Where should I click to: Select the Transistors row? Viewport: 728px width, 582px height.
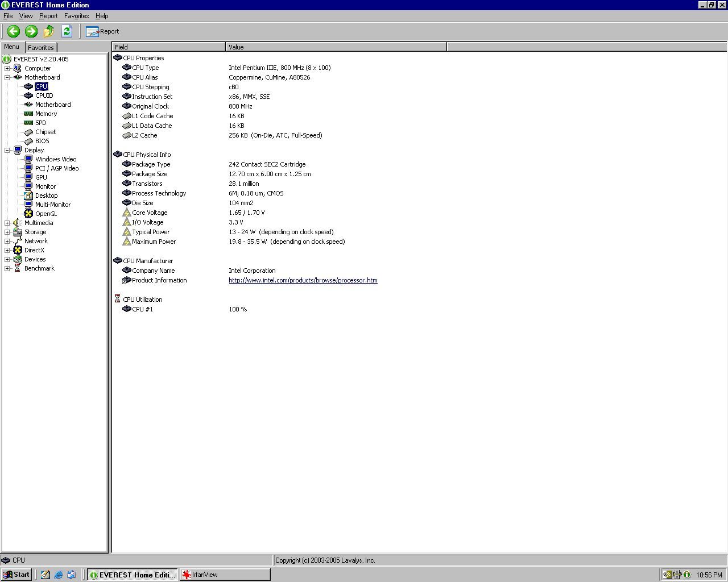tap(419, 184)
